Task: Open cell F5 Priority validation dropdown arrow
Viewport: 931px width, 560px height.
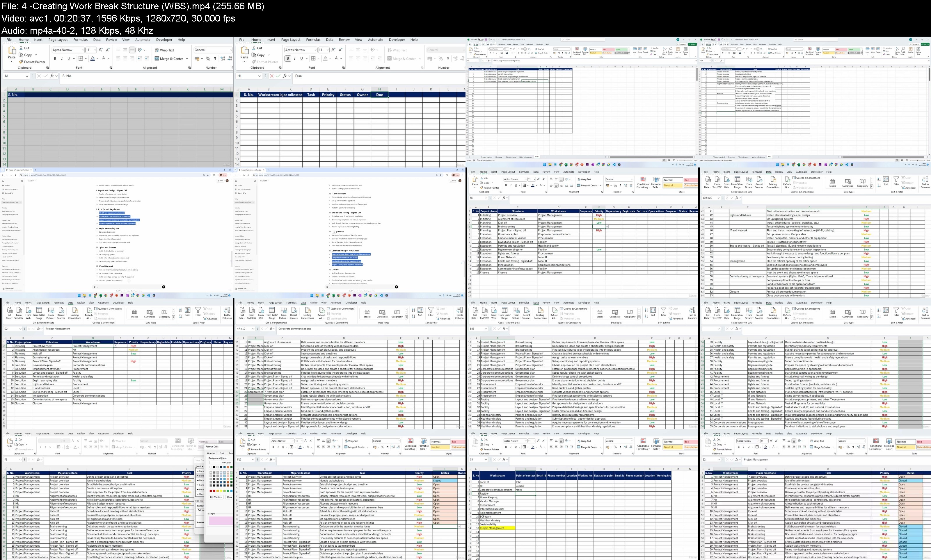Action: (607, 227)
